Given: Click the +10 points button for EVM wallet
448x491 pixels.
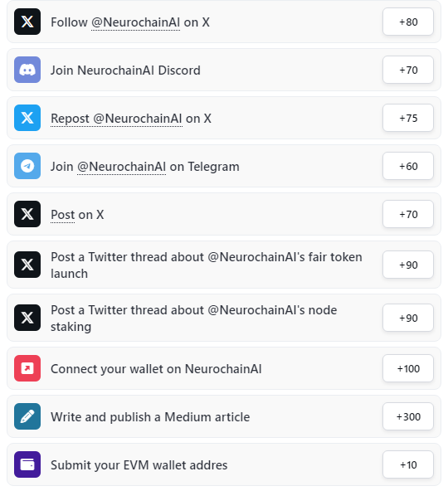Looking at the screenshot, I should [408, 464].
